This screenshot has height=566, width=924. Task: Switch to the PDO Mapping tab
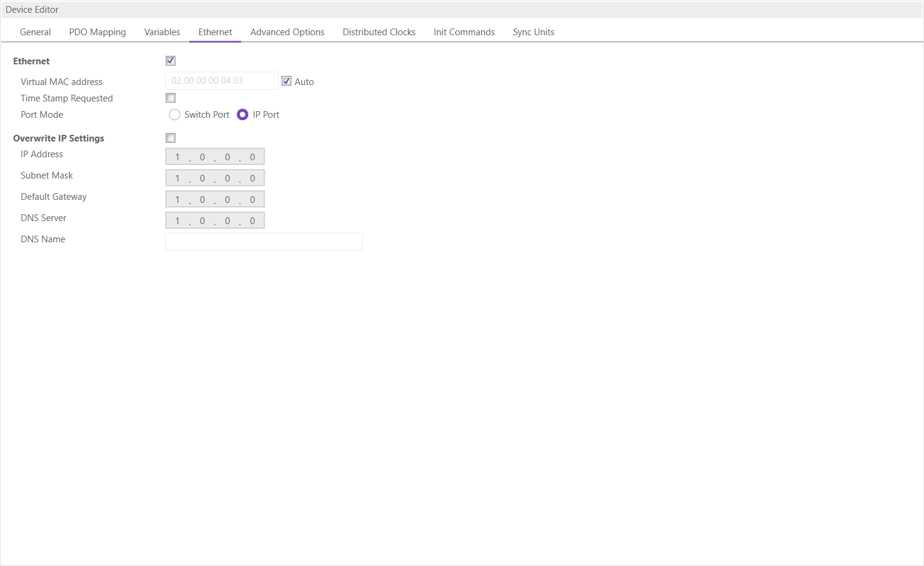pyautogui.click(x=97, y=32)
